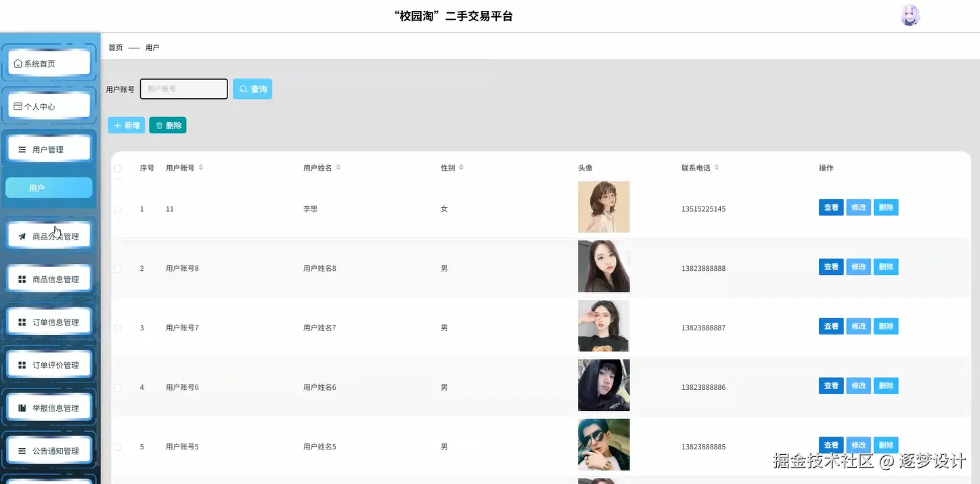Sort by 联系电话 column arrows
Viewport: 980px width, 484px height.
coord(717,167)
